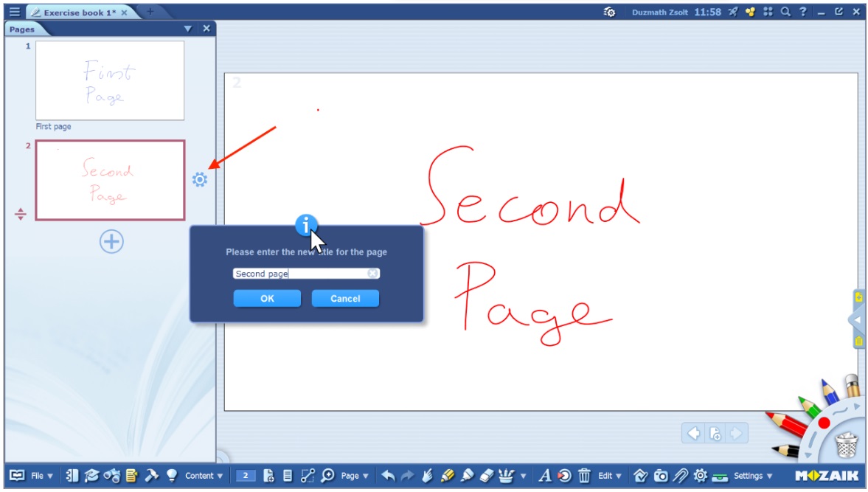868x492 pixels.
Task: Expand the Content dropdown menu
Action: coord(204,476)
